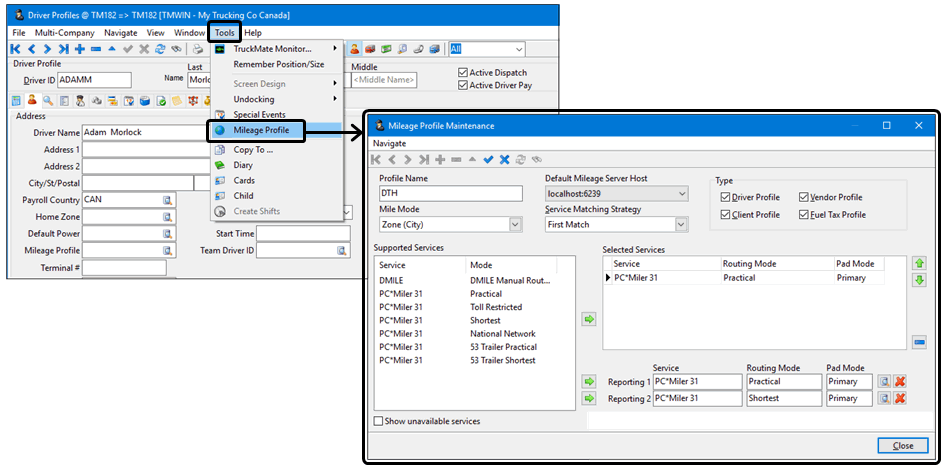Click the Profile Name input field
949x465 pixels.
(450, 193)
